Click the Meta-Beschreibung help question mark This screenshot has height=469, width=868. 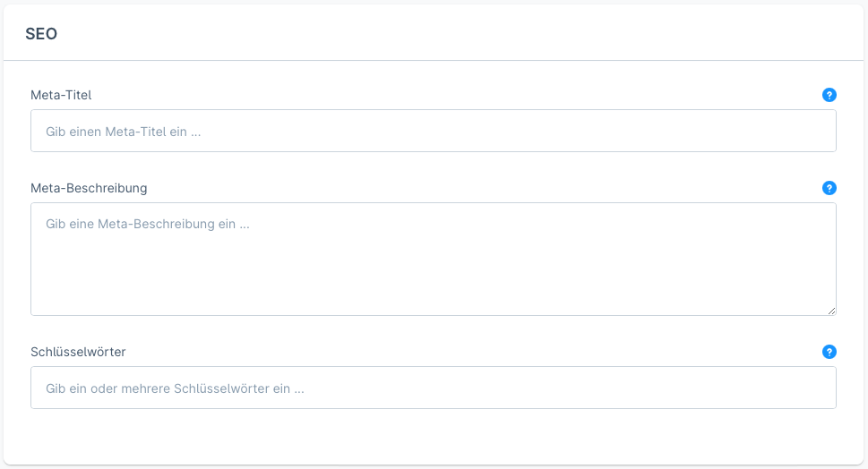(829, 188)
